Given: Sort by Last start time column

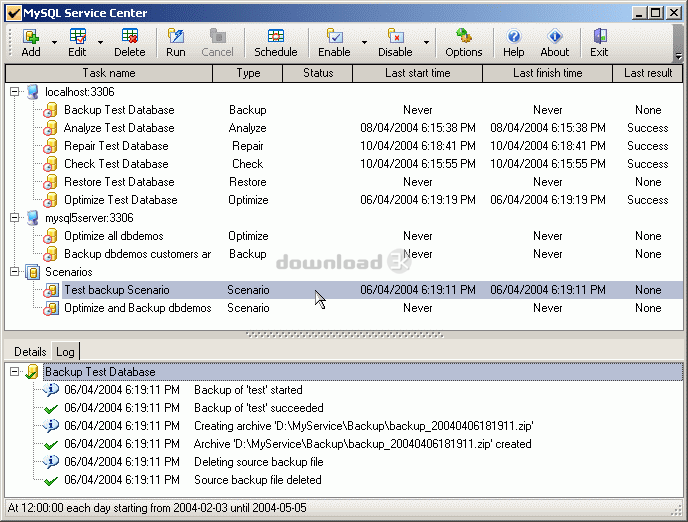Looking at the screenshot, I should [x=417, y=73].
